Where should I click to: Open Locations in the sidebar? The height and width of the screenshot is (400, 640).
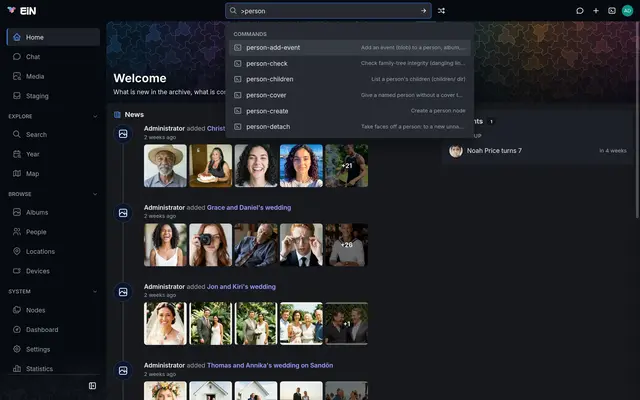click(x=53, y=251)
